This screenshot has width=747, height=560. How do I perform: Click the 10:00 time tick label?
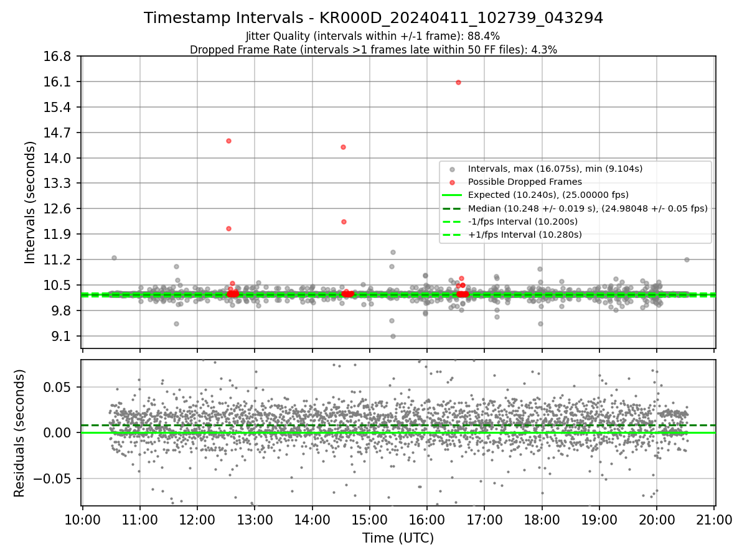tap(83, 520)
